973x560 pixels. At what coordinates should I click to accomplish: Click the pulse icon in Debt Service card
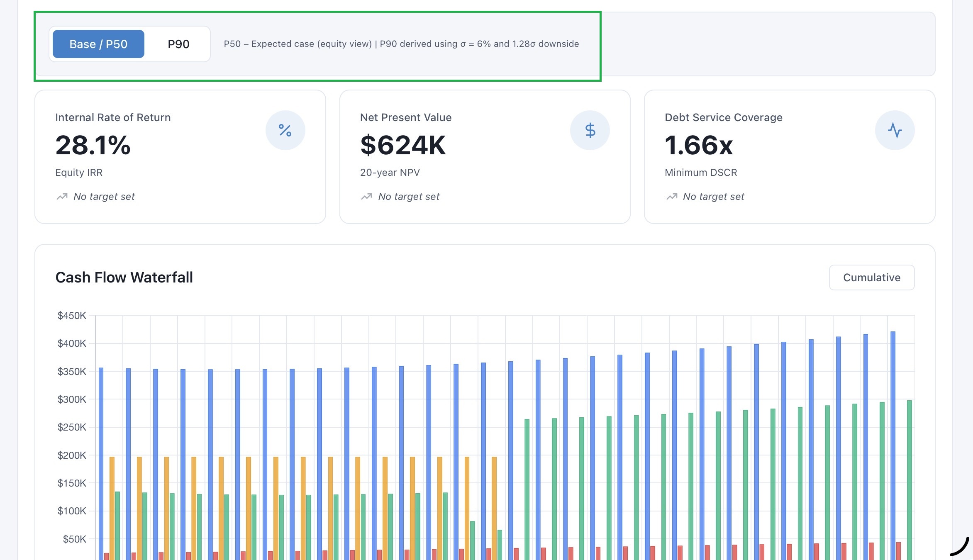pyautogui.click(x=895, y=130)
